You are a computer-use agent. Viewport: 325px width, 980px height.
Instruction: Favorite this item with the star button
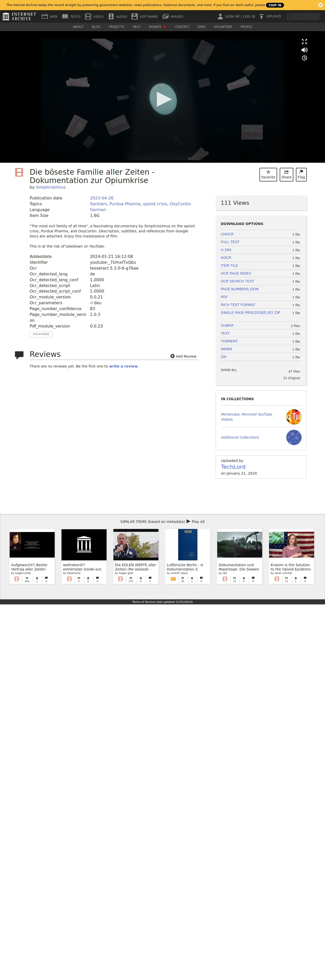[268, 175]
